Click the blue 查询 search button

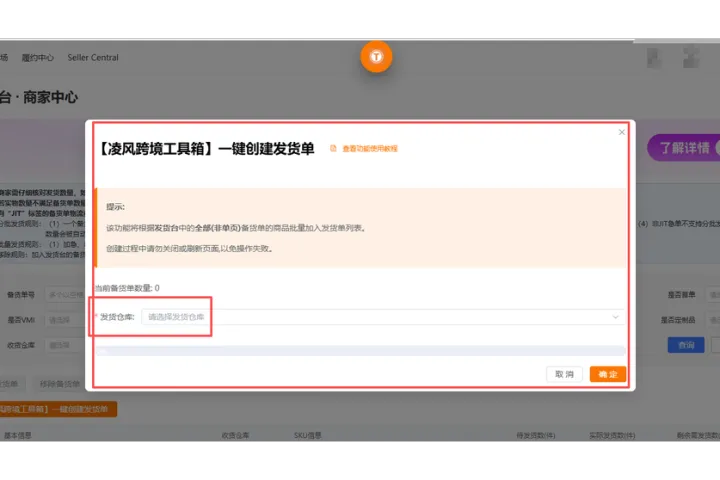(x=686, y=345)
